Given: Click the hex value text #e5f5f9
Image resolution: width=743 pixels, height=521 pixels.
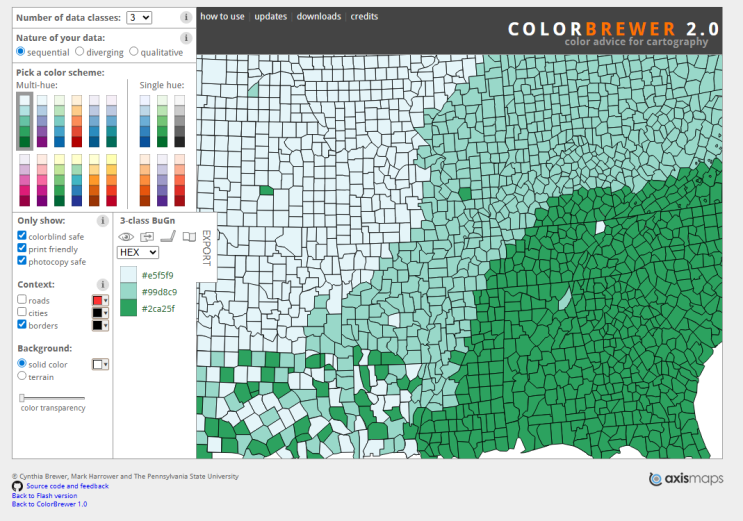Looking at the screenshot, I should [158, 275].
